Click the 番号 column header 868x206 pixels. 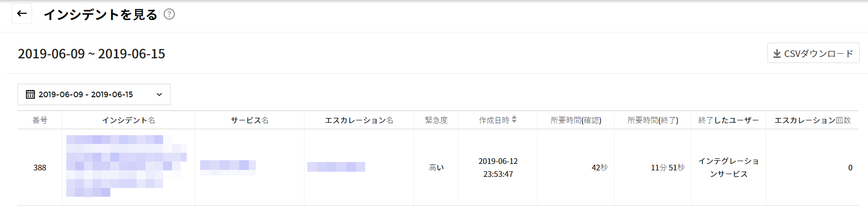pyautogui.click(x=40, y=120)
